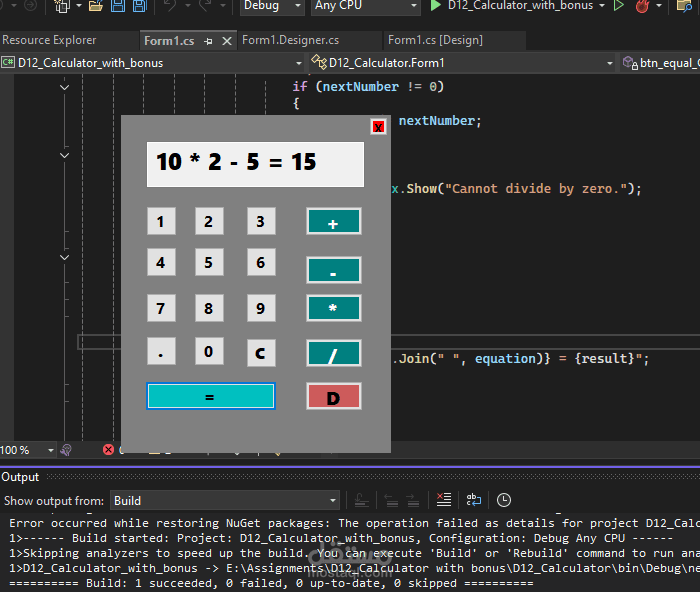The height and width of the screenshot is (592, 700).
Task: Click the Save toolbar icon
Action: [118, 6]
